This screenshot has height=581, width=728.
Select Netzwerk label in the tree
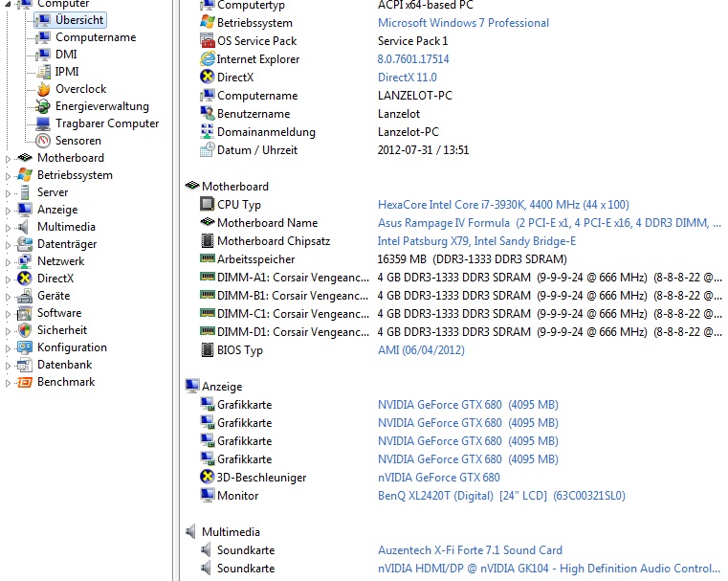point(61,261)
